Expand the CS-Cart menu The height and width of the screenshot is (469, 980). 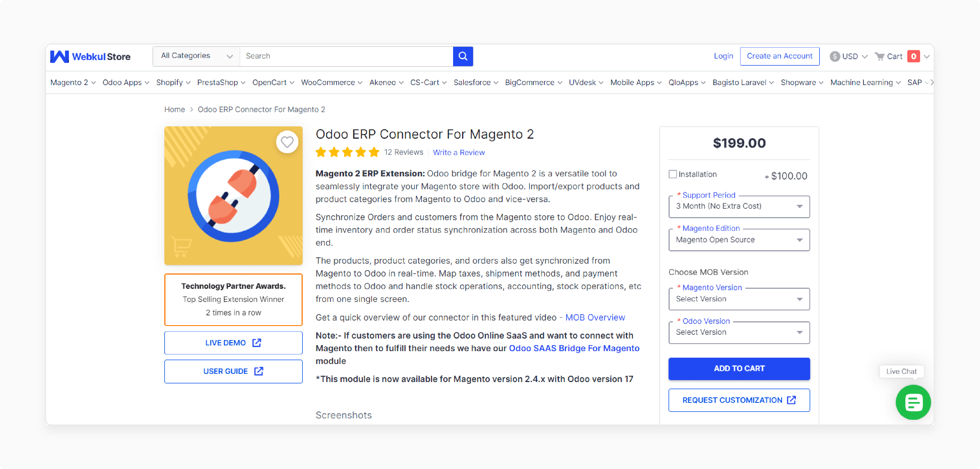point(428,83)
